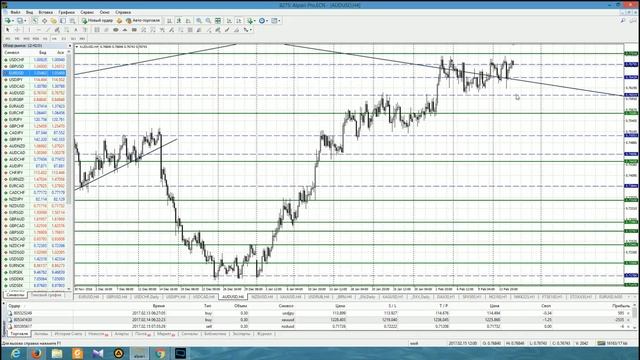
Task: Select the vertical line tool
Action: (x=29, y=30)
